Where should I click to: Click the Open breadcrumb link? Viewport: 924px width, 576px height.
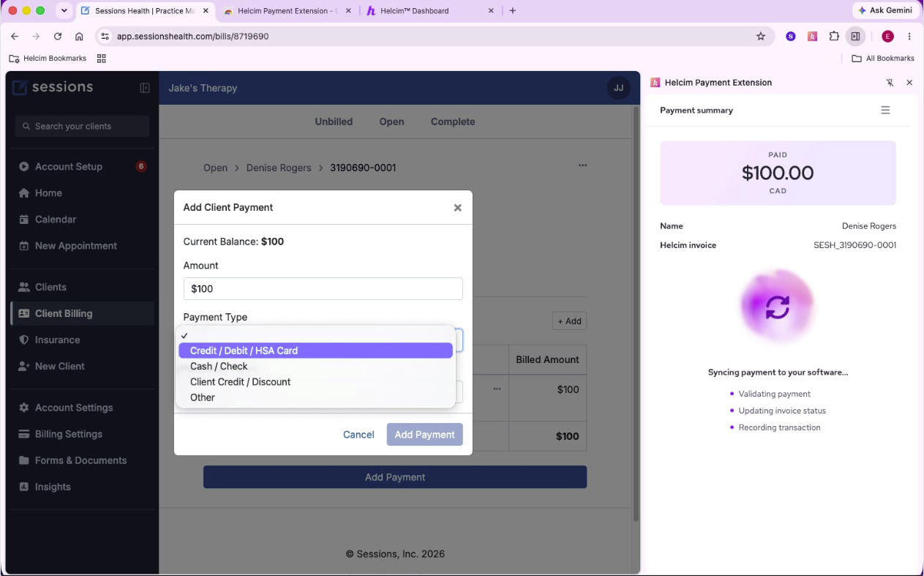tap(215, 168)
